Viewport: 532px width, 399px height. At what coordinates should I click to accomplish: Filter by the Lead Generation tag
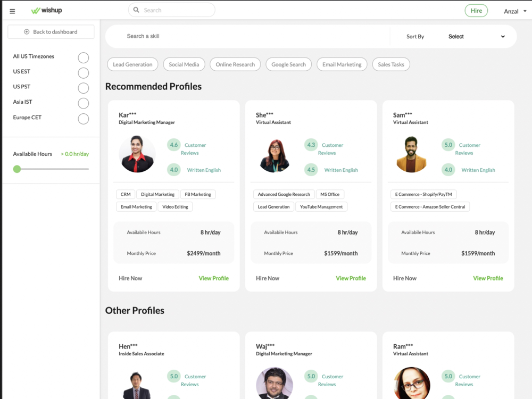(132, 64)
